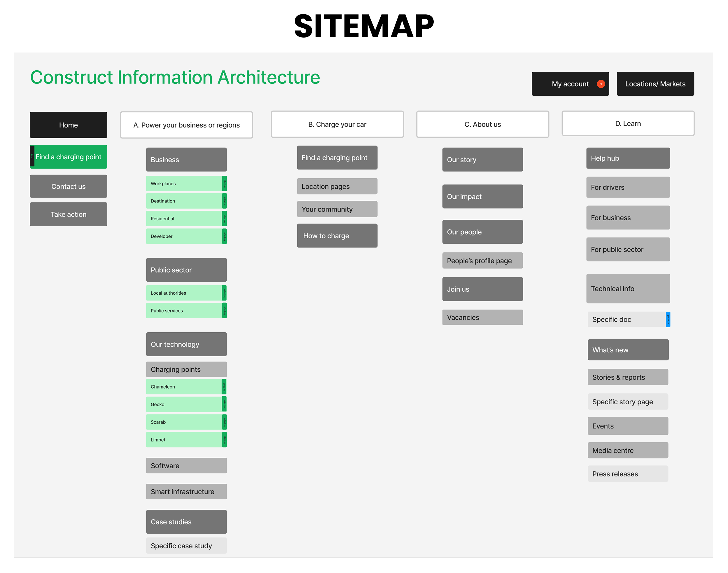Click the in-page tag on Local authorities
The width and height of the screenshot is (728, 573).
(224, 293)
